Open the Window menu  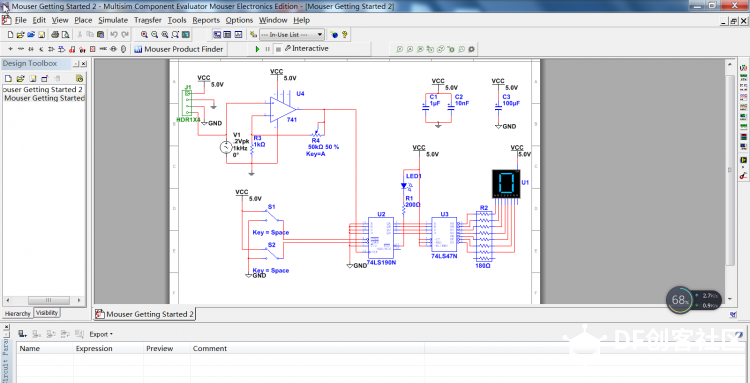(273, 20)
